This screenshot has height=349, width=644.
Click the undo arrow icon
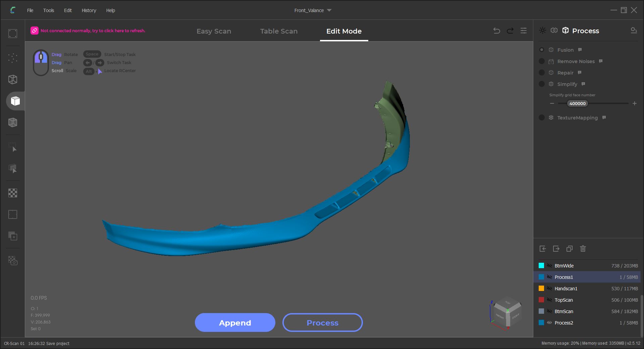(x=496, y=31)
